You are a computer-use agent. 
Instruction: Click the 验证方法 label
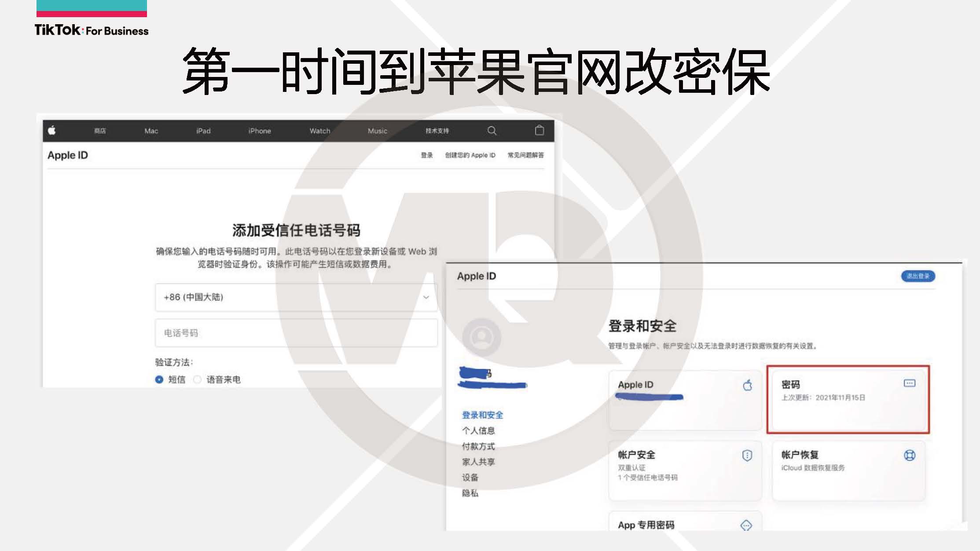tap(174, 362)
